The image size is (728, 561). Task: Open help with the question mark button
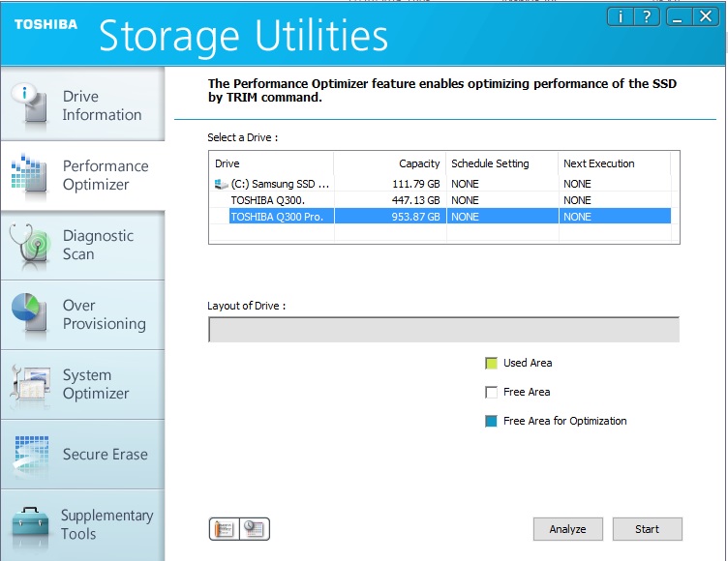click(x=647, y=17)
